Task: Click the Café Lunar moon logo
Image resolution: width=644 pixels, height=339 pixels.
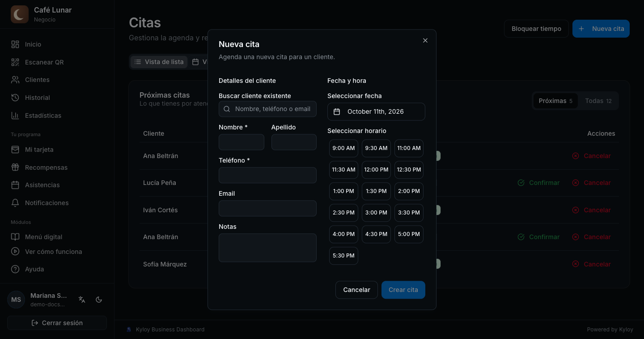Action: 19,14
